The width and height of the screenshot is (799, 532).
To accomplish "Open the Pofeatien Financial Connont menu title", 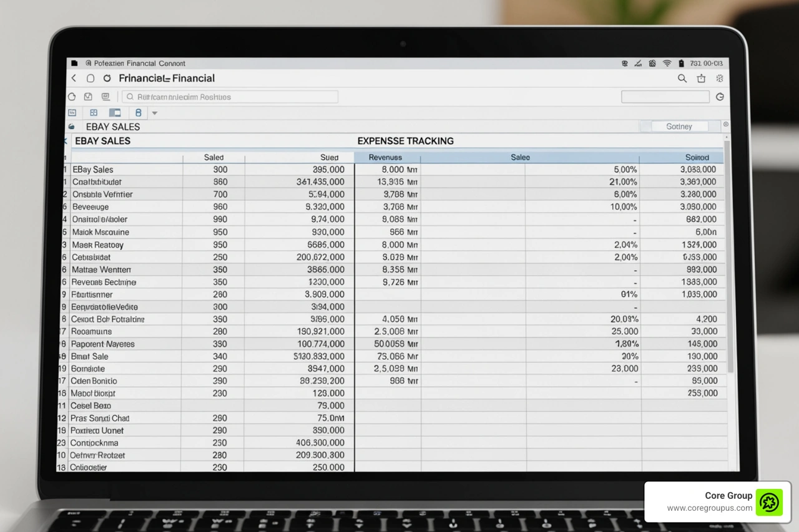I will (139, 64).
